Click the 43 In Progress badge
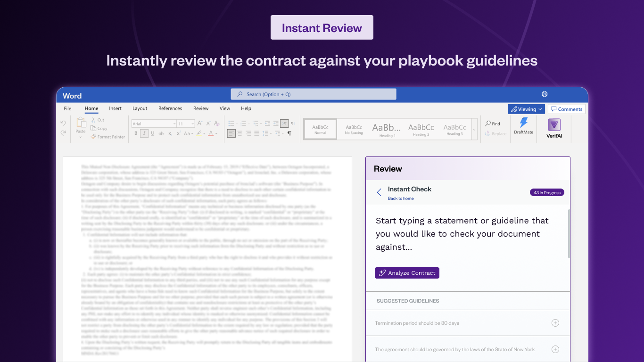Image resolution: width=644 pixels, height=362 pixels. point(547,192)
